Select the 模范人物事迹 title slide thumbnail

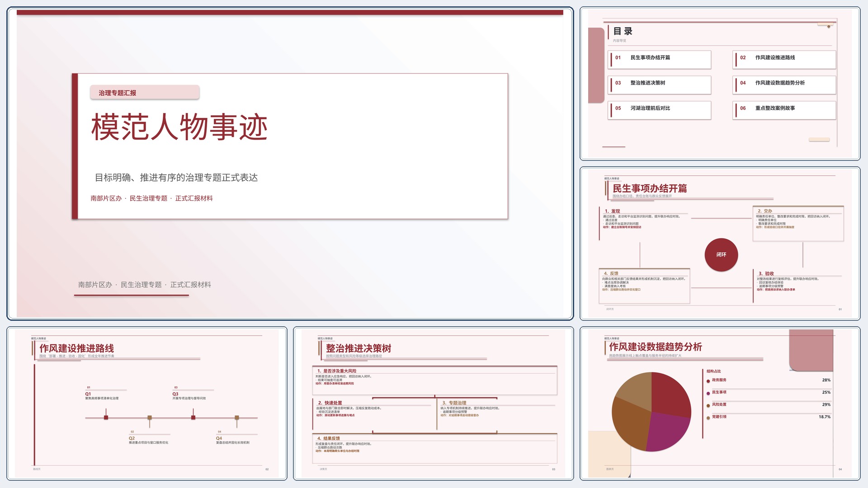coord(290,163)
